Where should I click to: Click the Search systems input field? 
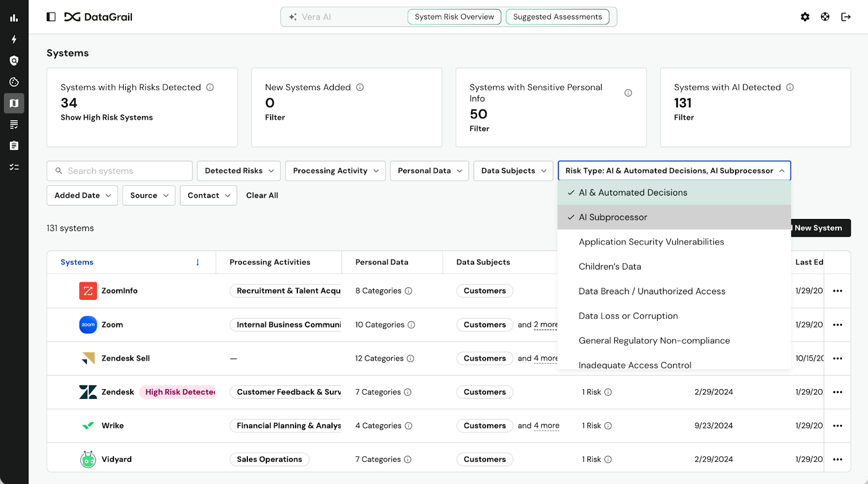click(125, 171)
